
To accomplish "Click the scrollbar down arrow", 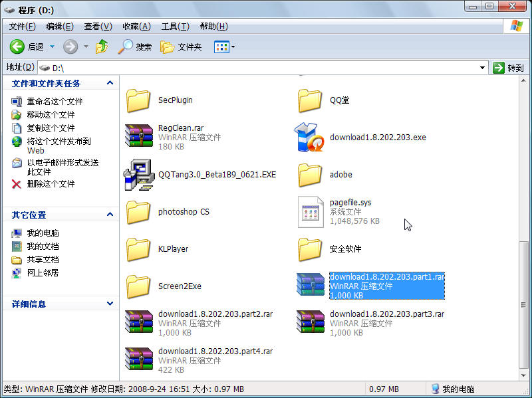I will (x=523, y=375).
